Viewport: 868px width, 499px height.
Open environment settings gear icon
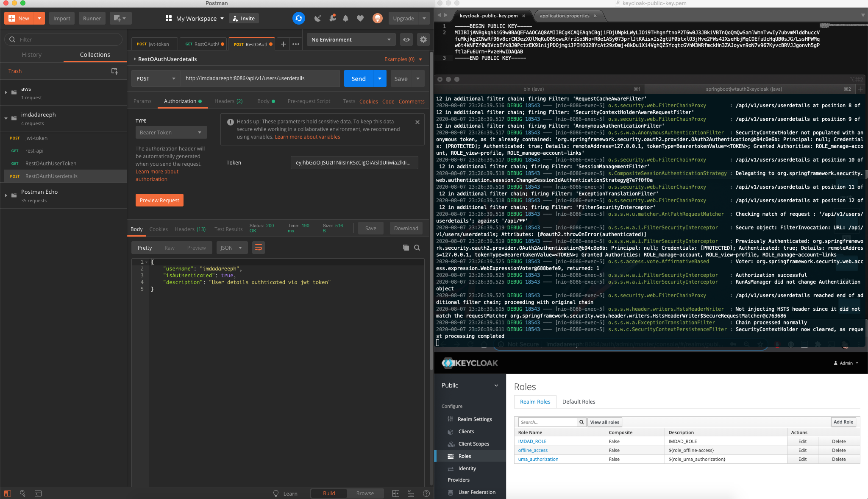coord(423,39)
